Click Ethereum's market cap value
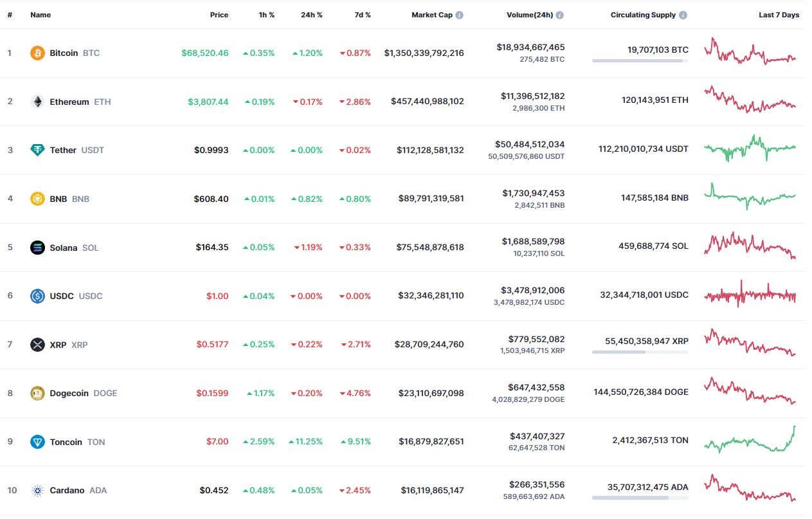 [x=427, y=102]
